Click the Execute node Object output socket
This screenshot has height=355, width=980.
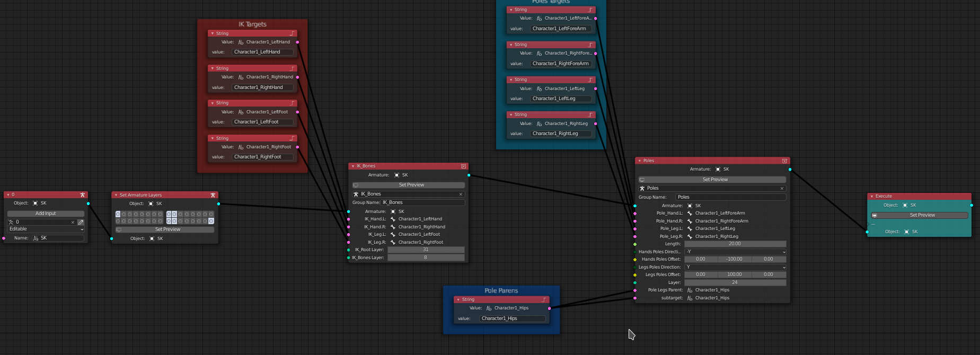pos(972,205)
